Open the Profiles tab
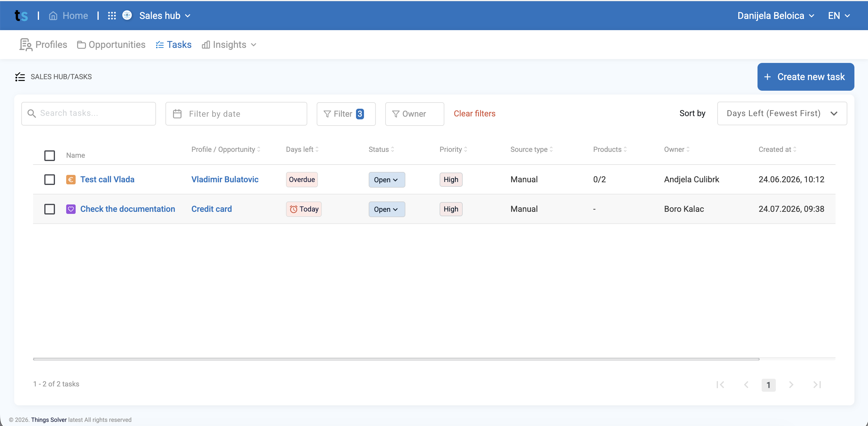Screen dimensions: 868x426 (x=43, y=45)
